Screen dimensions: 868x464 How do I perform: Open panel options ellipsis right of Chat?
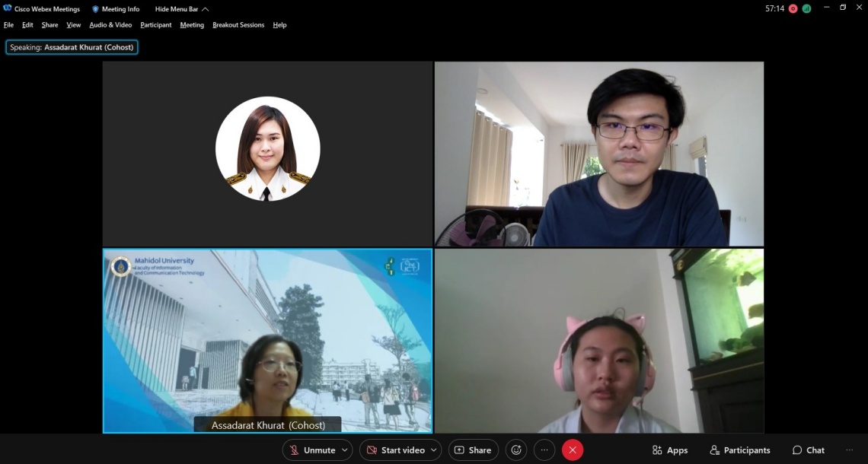tap(850, 450)
